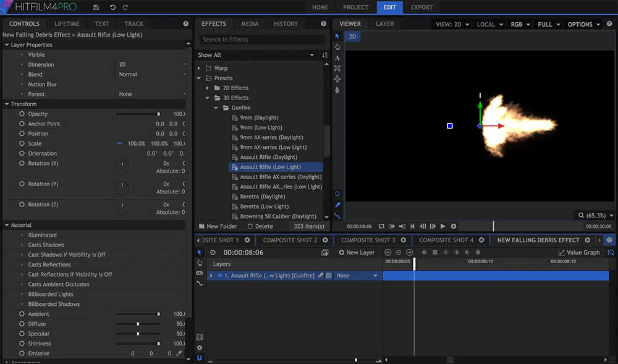Switch to the MEDIA tab
The height and width of the screenshot is (364, 618).
click(x=250, y=23)
